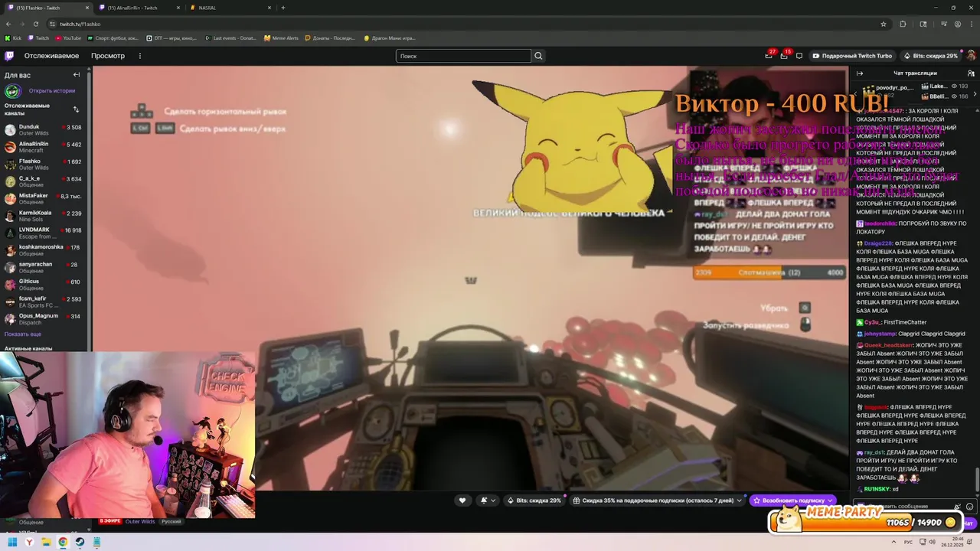Open the Просмотр nav item
Viewport: 980px width, 551px height.
tap(108, 56)
